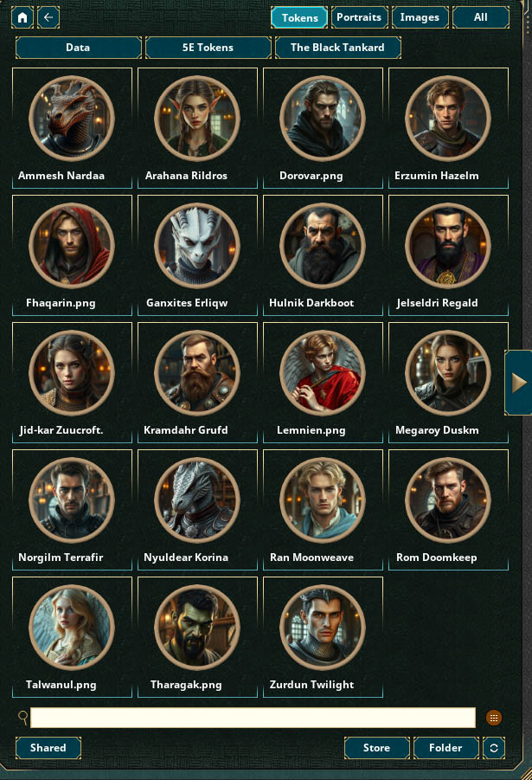Select the Tokens filter tab
The width and height of the screenshot is (532, 780).
point(299,17)
